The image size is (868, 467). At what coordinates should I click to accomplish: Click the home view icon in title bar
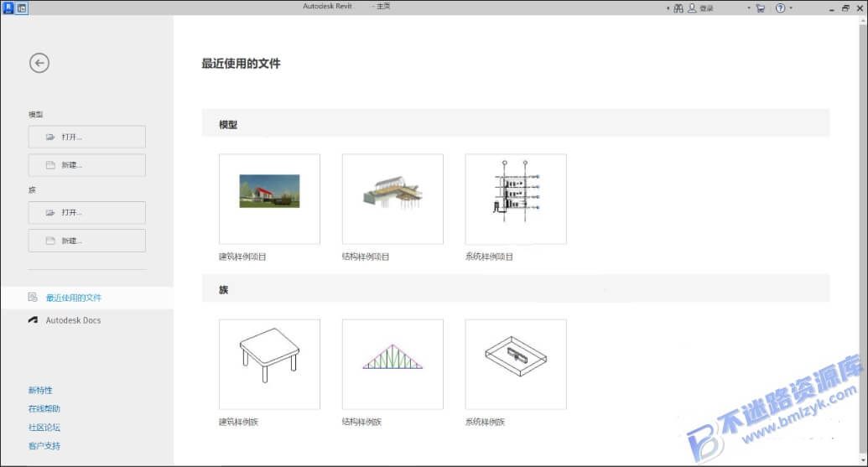pos(22,8)
